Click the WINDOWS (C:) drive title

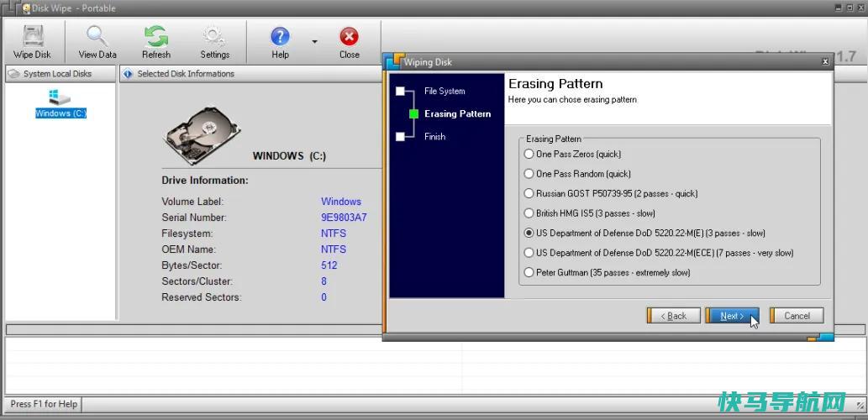point(289,156)
